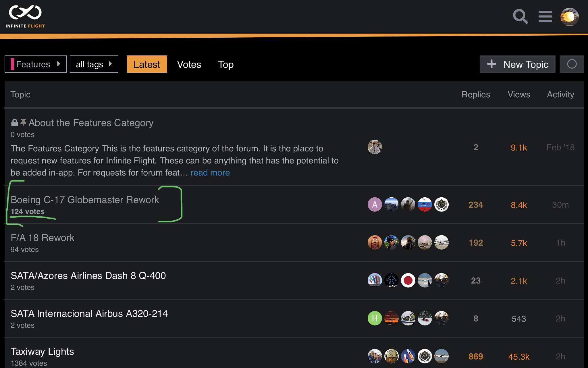Switch to the Top tab
This screenshot has width=588, height=368.
point(225,64)
